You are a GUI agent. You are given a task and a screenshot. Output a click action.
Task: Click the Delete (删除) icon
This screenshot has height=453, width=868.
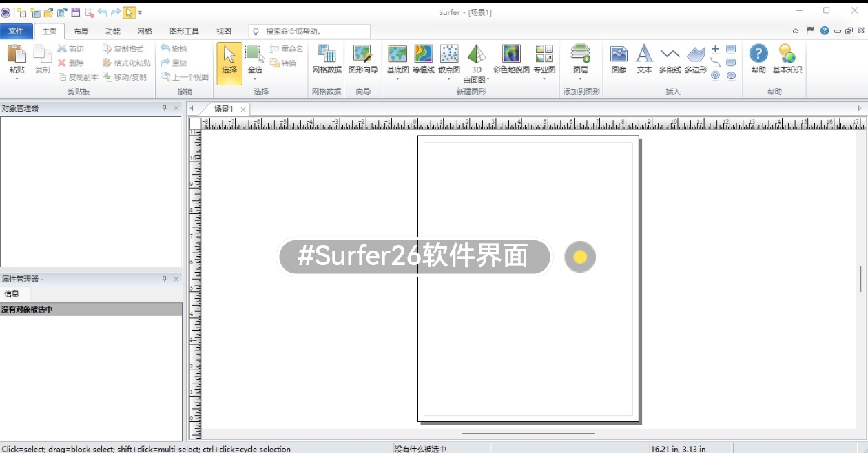[x=62, y=63]
